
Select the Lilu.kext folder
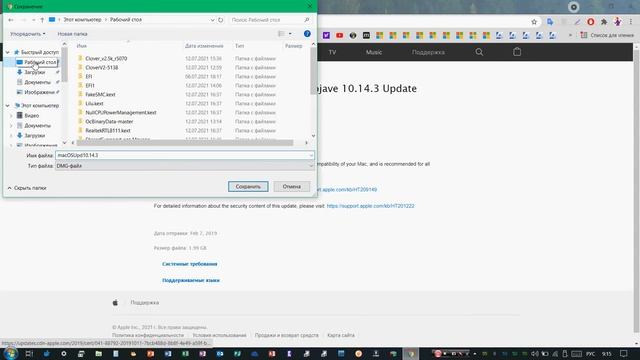[x=94, y=104]
